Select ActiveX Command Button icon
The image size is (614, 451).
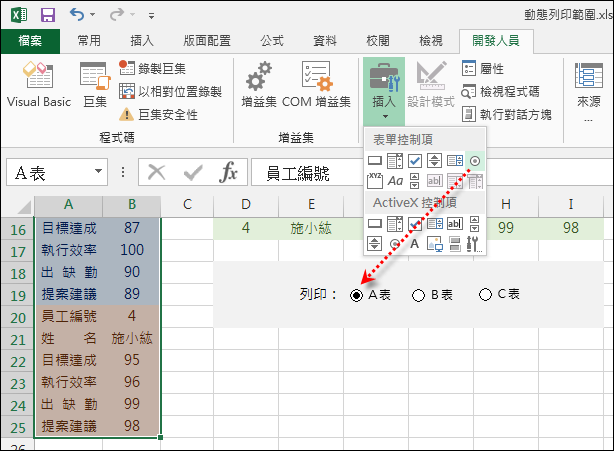tap(375, 224)
